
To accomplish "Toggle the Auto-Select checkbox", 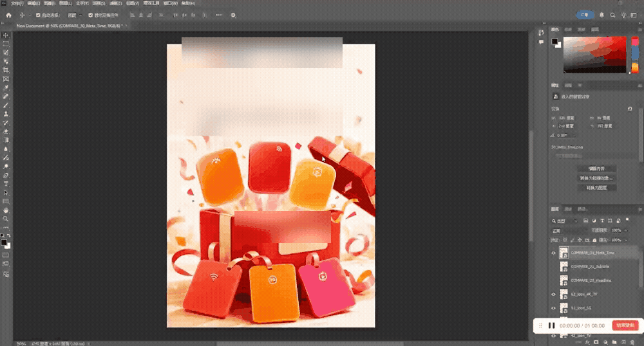I will [38, 15].
